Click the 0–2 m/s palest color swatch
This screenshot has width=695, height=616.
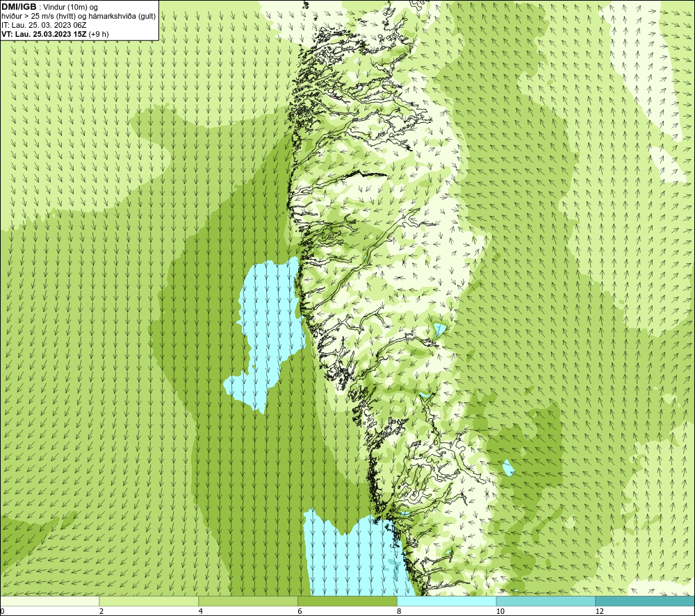[49, 601]
